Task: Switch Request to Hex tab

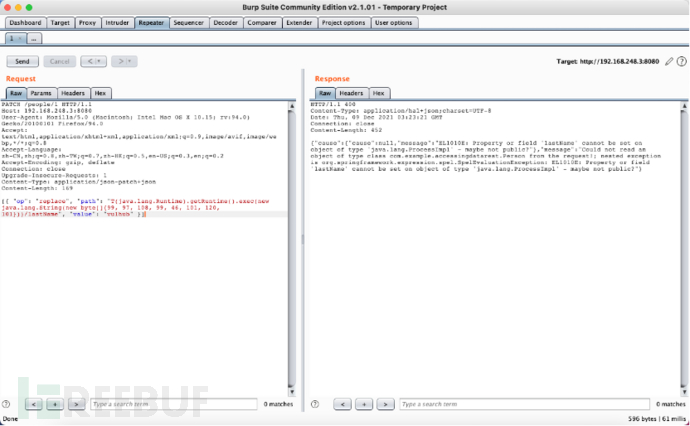Action: 100,93
